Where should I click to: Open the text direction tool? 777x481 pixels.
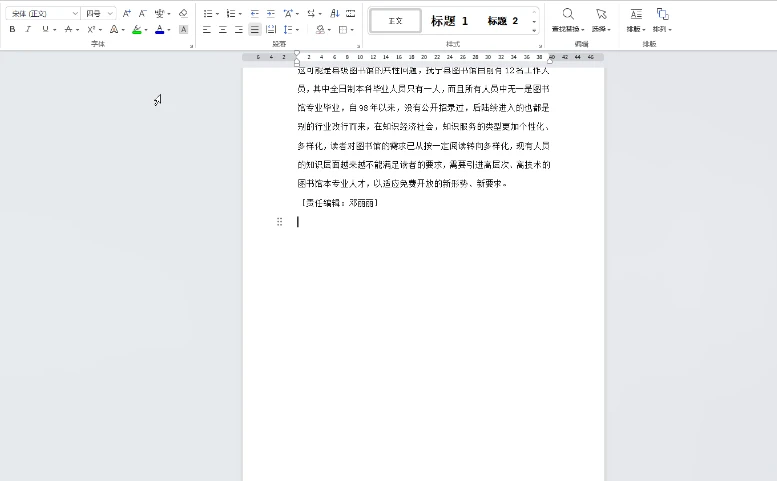click(311, 13)
